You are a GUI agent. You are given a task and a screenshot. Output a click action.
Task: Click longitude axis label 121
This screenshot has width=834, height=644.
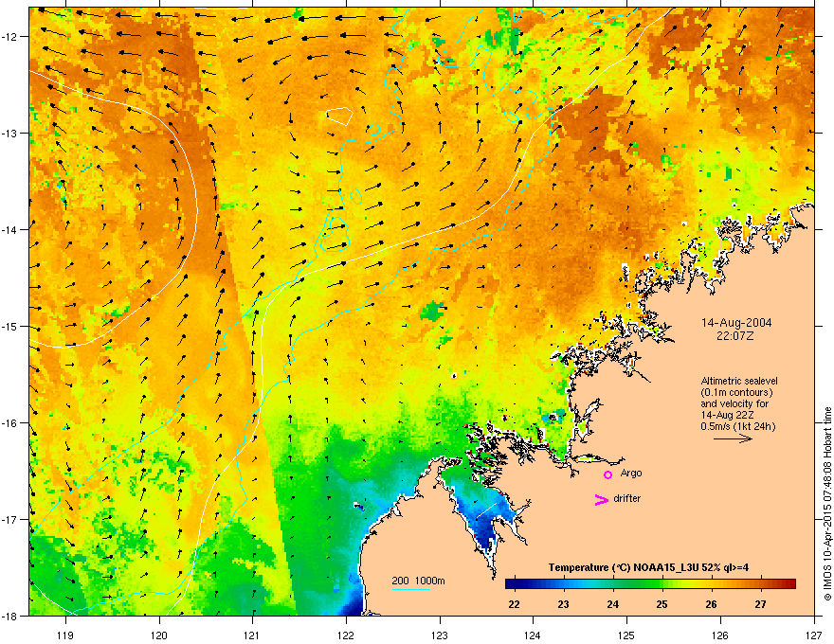pyautogui.click(x=252, y=635)
